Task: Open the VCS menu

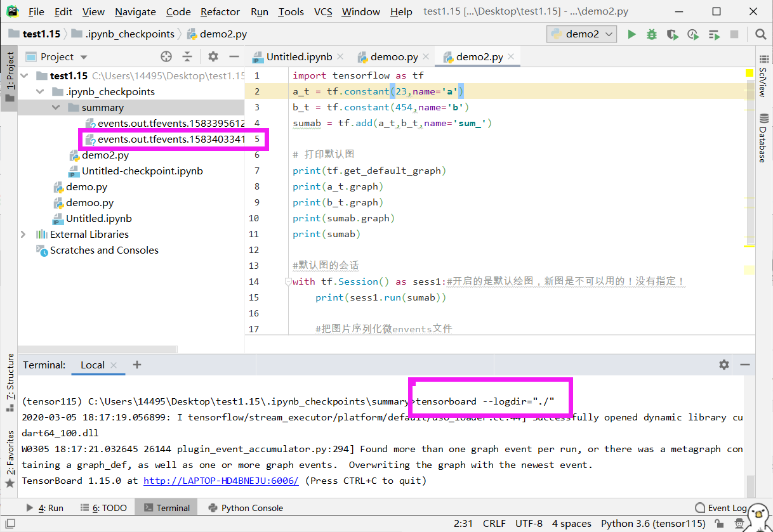Action: click(323, 12)
